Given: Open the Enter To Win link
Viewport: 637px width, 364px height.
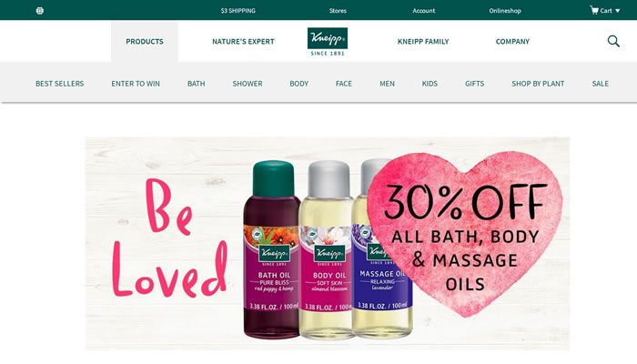Looking at the screenshot, I should pyautogui.click(x=136, y=84).
